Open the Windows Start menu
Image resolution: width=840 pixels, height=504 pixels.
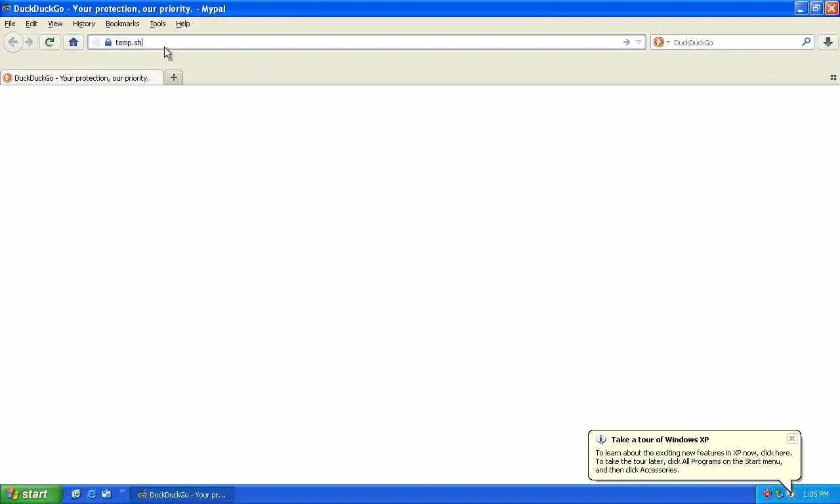point(31,494)
